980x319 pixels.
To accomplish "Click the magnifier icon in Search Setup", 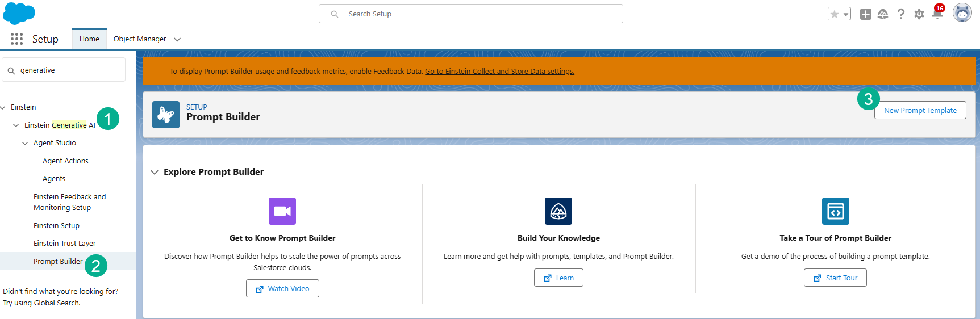I will click(x=335, y=14).
